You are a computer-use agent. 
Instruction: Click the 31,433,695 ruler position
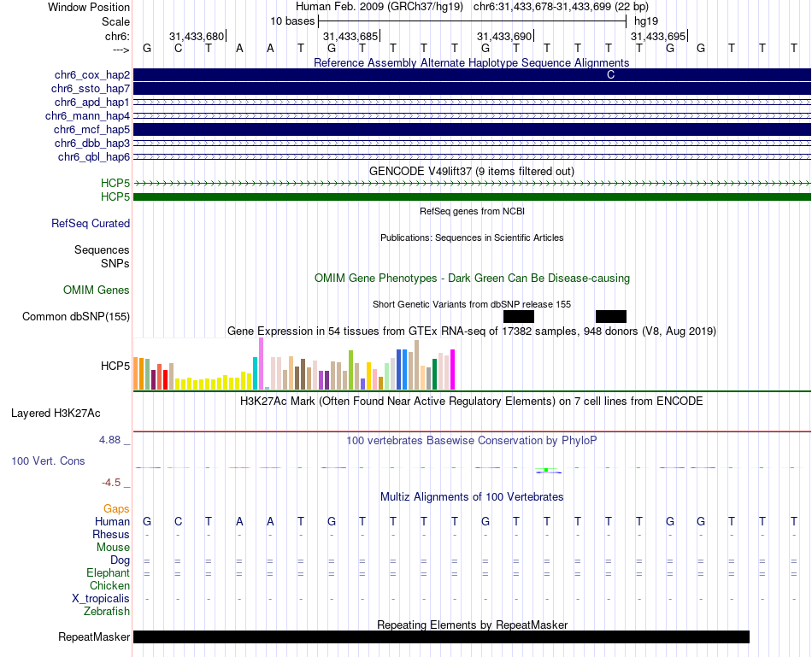tap(659, 36)
